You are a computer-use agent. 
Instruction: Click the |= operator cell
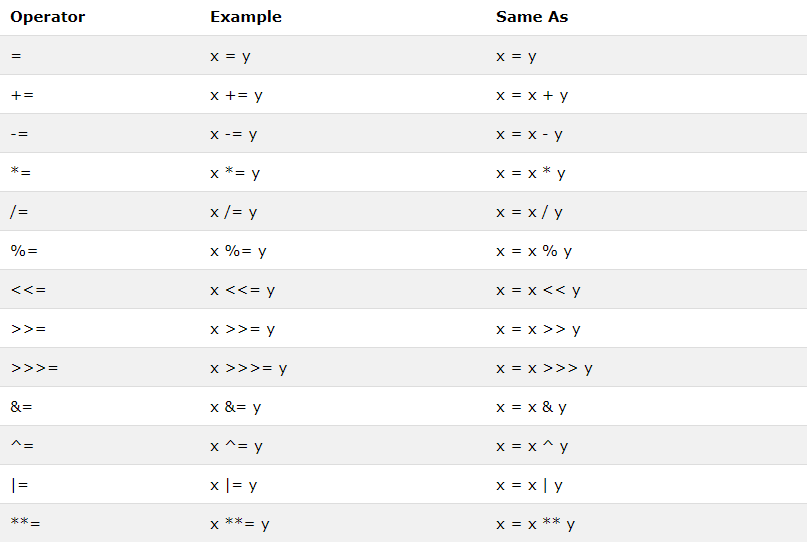click(x=19, y=485)
